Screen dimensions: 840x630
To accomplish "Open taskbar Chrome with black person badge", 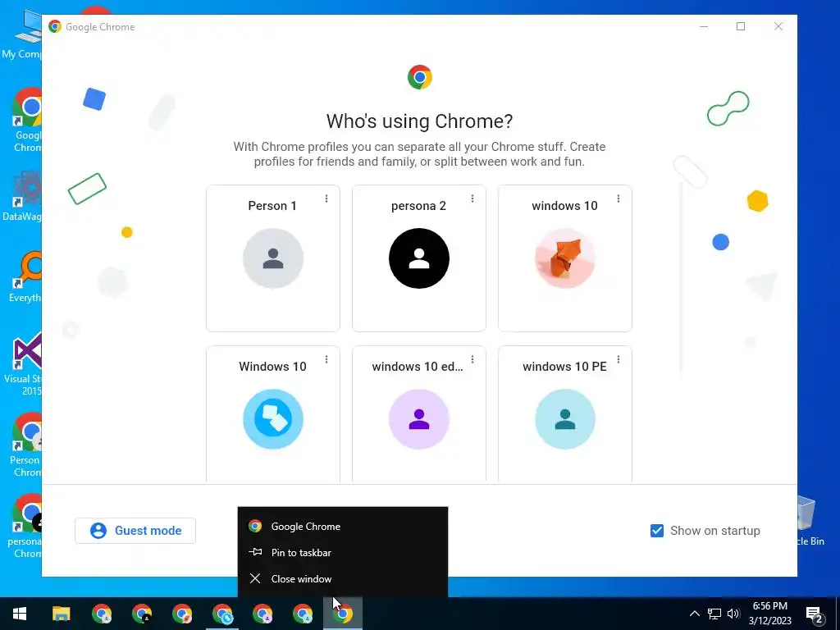I will click(142, 614).
